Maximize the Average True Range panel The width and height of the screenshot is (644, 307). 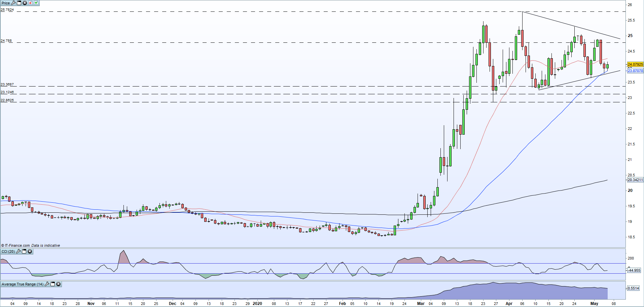tap(53, 284)
